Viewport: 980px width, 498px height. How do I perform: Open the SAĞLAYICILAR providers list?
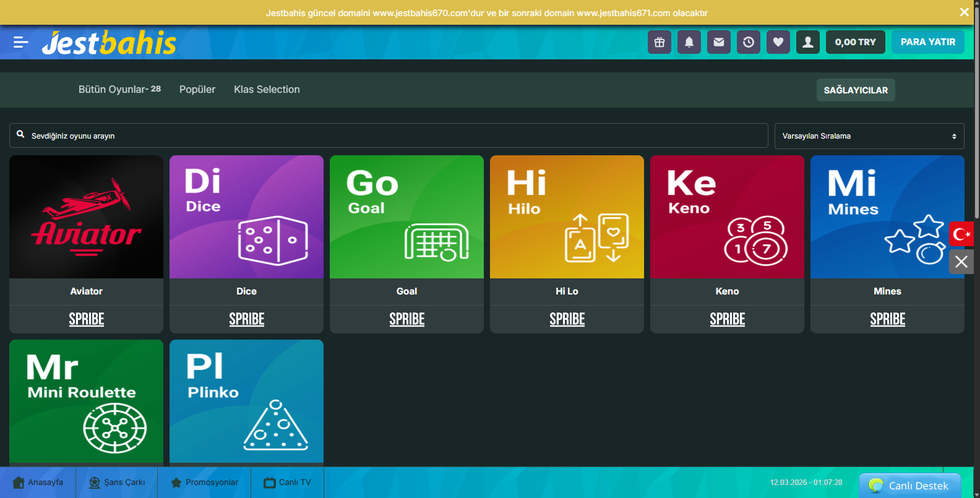click(856, 90)
